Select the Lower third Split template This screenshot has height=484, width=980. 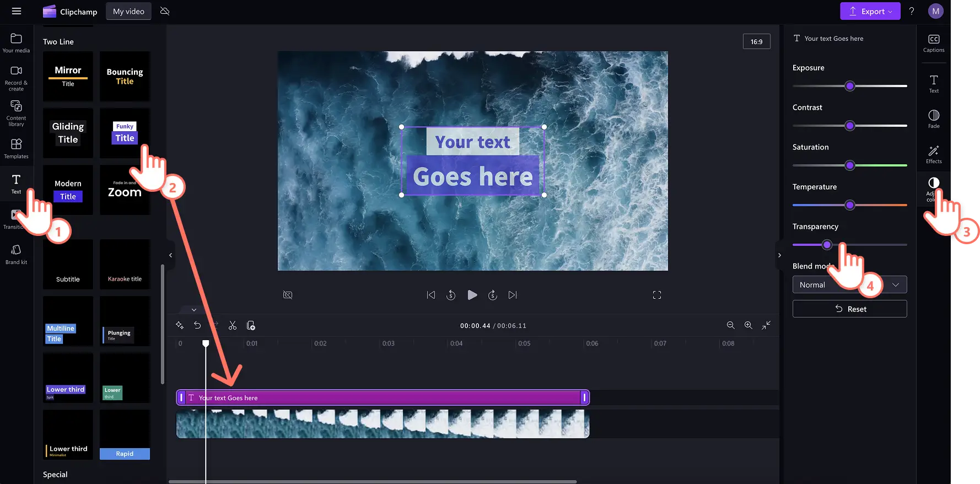pyautogui.click(x=68, y=378)
